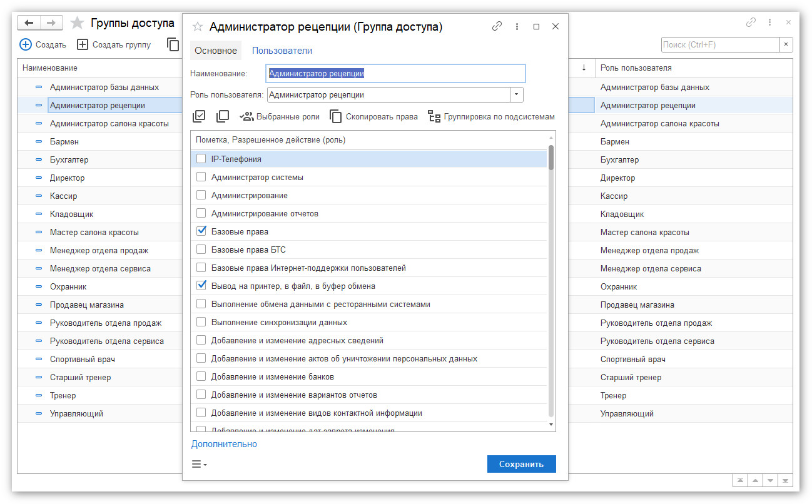Open three-dot menu of Группы доступа window
Screen dimensions: 812x504
[769, 23]
